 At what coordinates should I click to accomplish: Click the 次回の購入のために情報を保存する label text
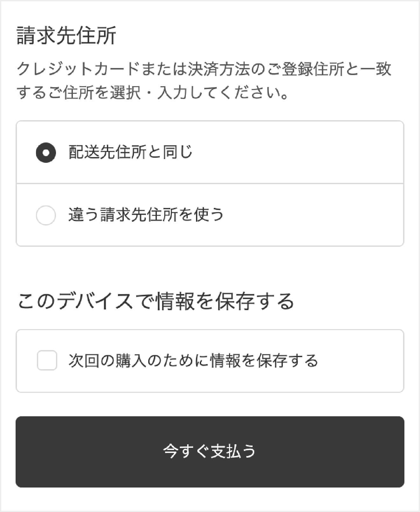coord(193,361)
